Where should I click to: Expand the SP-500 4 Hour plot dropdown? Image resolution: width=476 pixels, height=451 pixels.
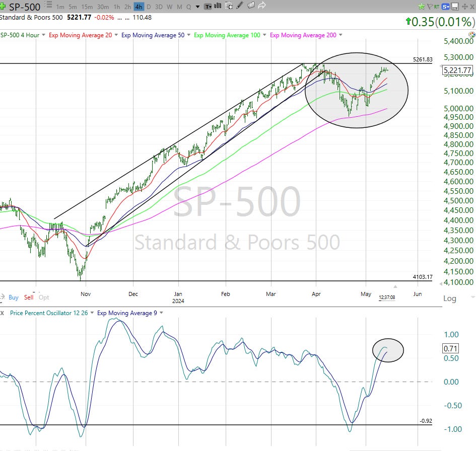point(43,35)
